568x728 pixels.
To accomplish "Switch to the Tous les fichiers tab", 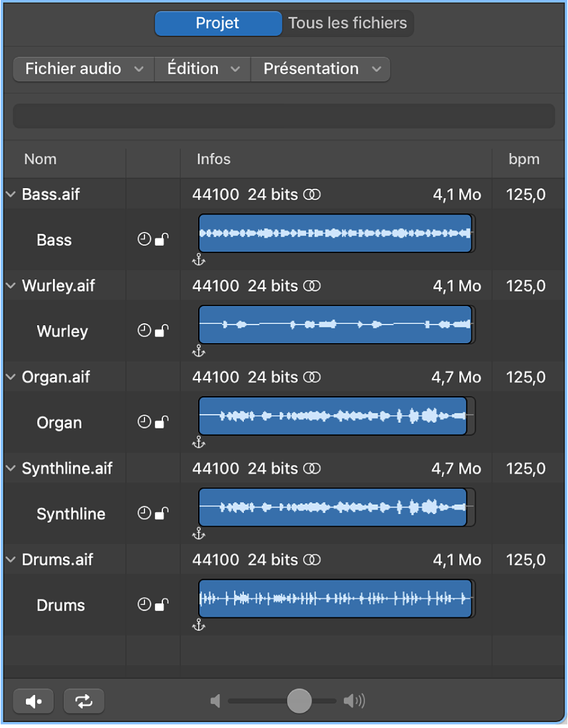I will pyautogui.click(x=347, y=23).
